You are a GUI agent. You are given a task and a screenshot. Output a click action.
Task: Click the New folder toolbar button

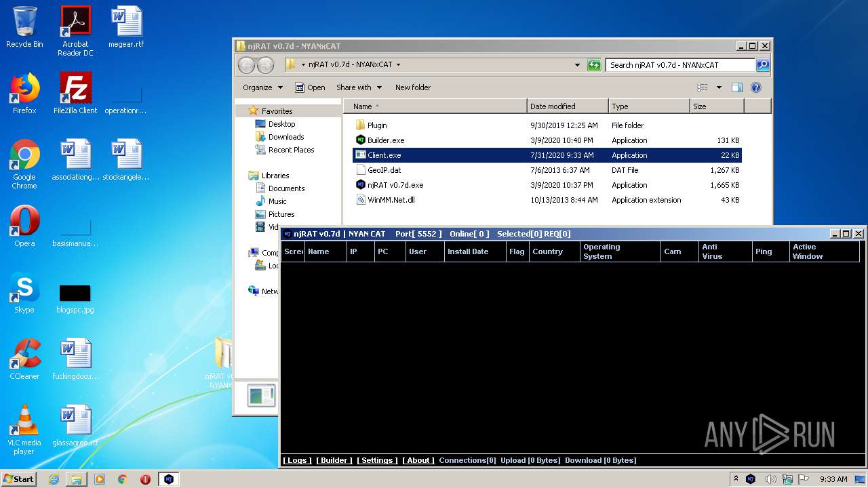tap(413, 87)
